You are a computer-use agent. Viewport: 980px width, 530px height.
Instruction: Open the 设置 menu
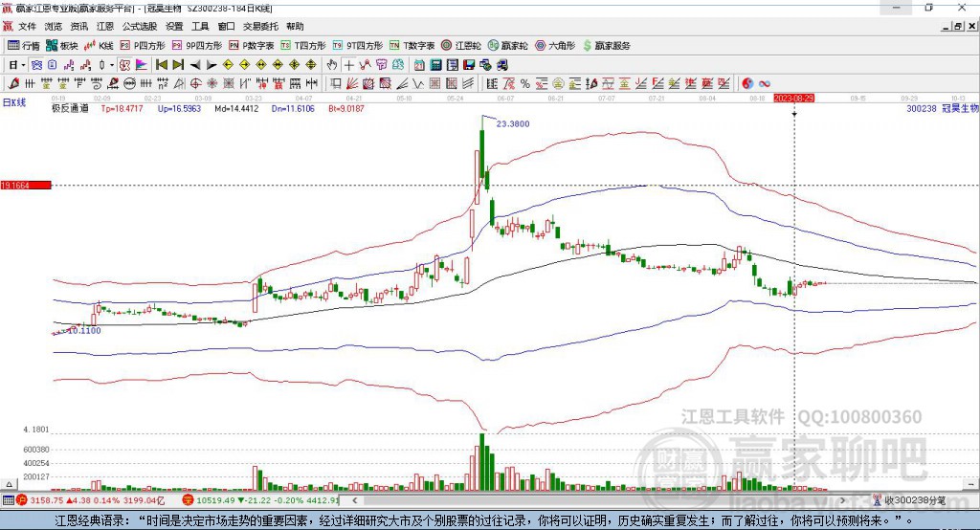click(174, 26)
